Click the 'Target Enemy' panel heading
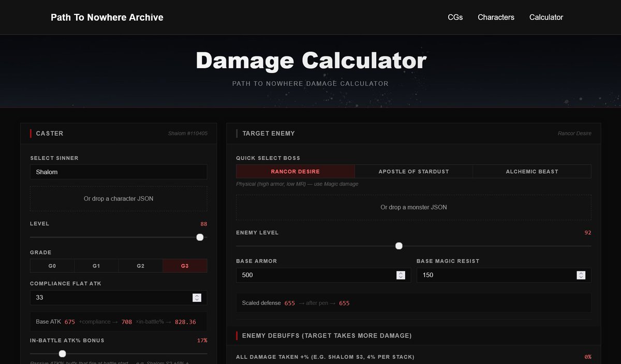This screenshot has width=621, height=364. click(x=269, y=133)
